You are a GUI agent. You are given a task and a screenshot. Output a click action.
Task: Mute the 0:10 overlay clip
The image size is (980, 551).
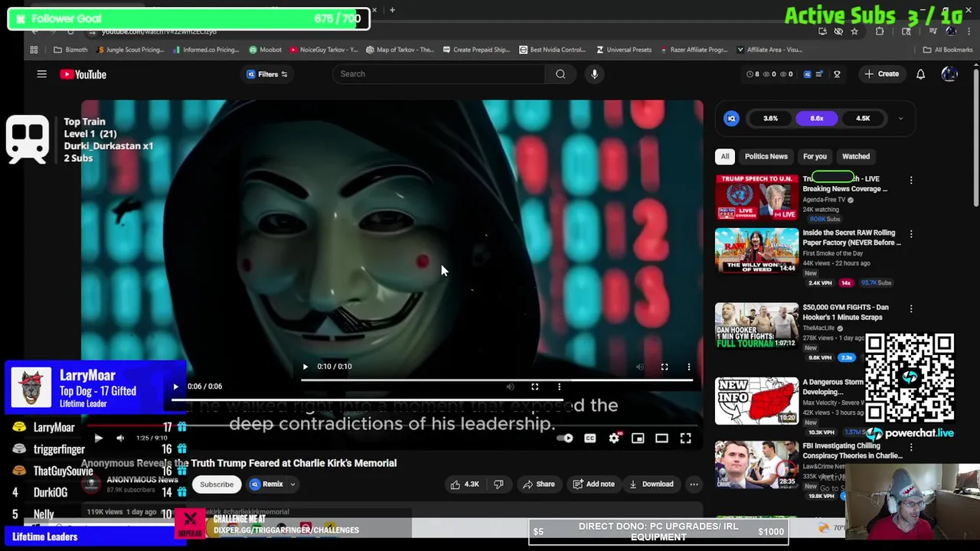(x=639, y=367)
